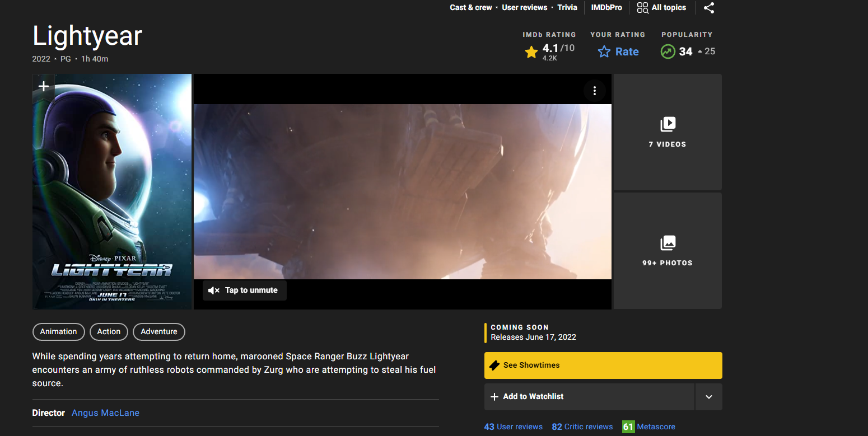
Task: Click the share icon
Action: (x=709, y=8)
